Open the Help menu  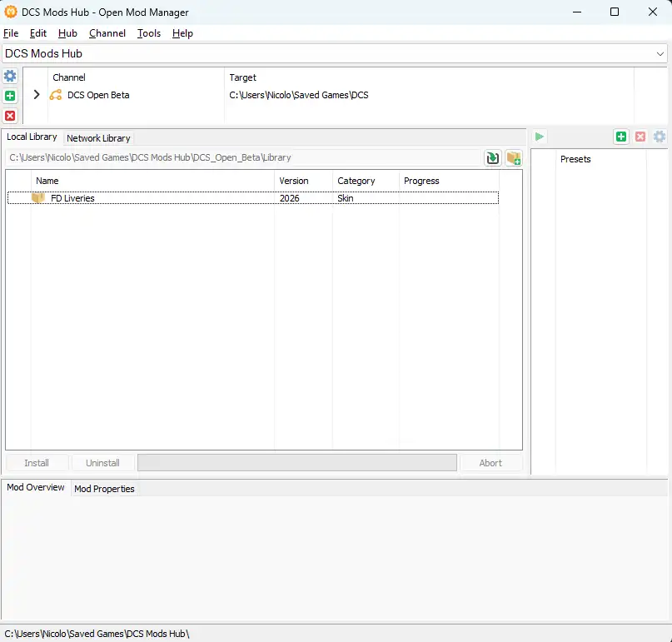coord(182,33)
